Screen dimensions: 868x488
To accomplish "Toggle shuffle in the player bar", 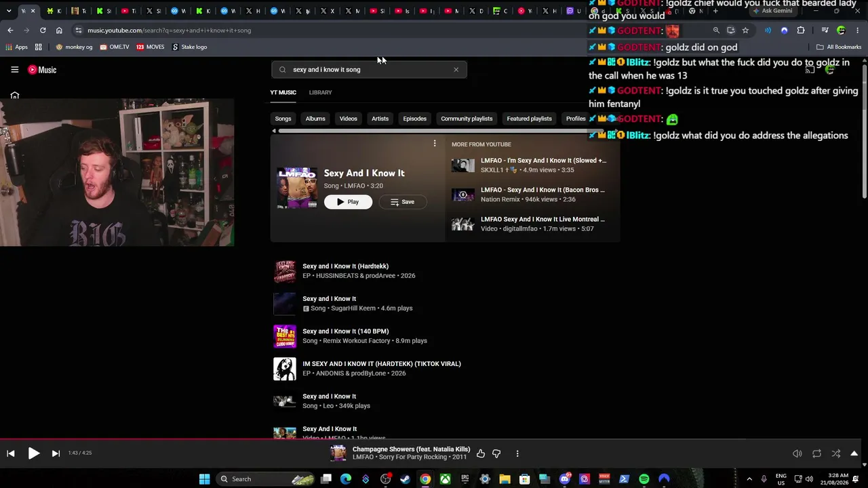I will click(x=836, y=453).
